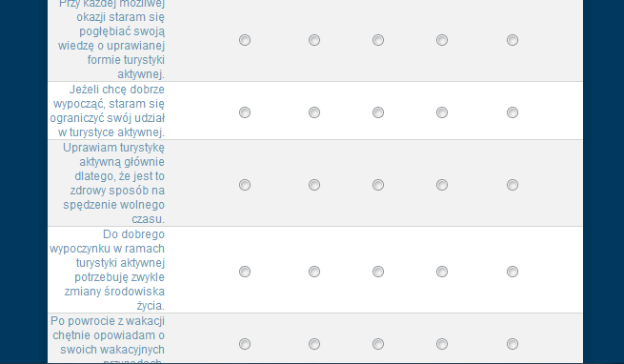Viewport: 624px width, 364px height.
Task: Select second radio for 'pogłębiać swoją wiedzę' row
Action: tap(314, 40)
